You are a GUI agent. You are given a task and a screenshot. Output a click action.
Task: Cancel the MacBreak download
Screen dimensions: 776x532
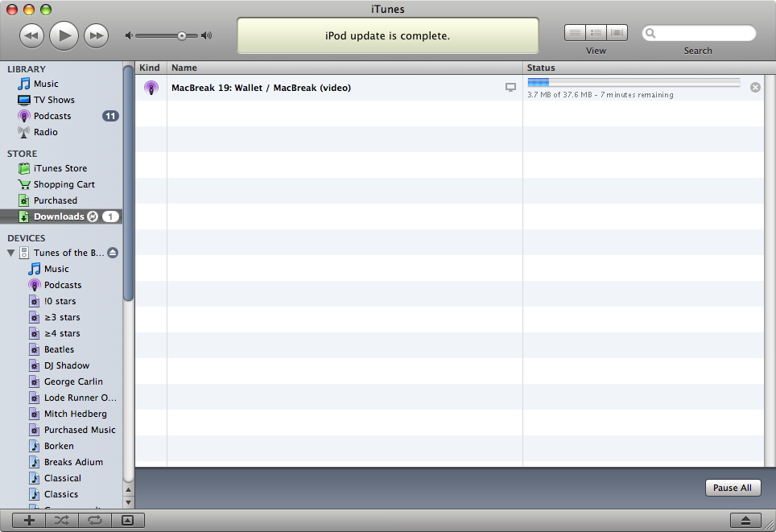tap(755, 88)
